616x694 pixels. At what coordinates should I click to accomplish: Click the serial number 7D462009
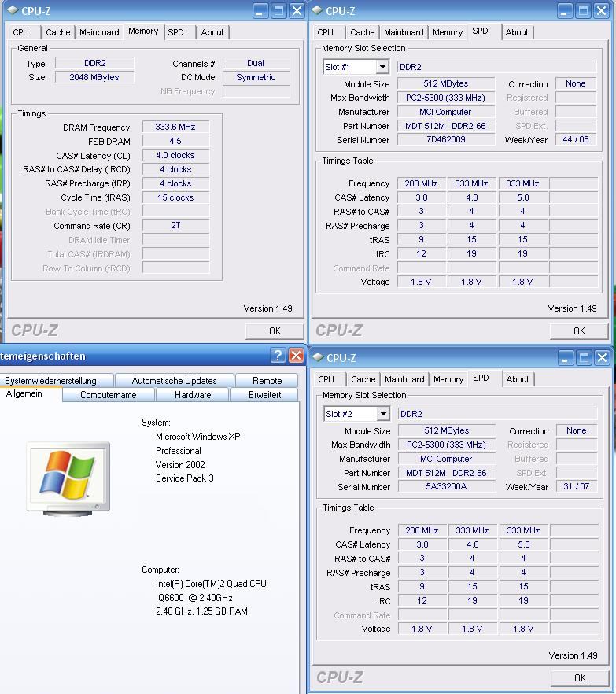tap(445, 139)
